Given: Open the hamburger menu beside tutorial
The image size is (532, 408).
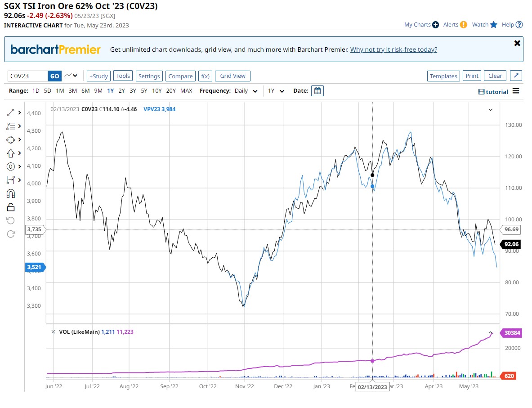Looking at the screenshot, I should pyautogui.click(x=516, y=91).
